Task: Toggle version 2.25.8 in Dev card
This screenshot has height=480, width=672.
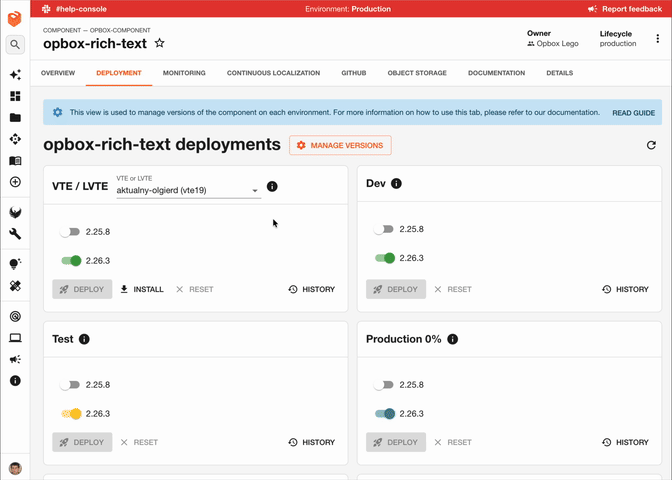Action: [x=384, y=229]
